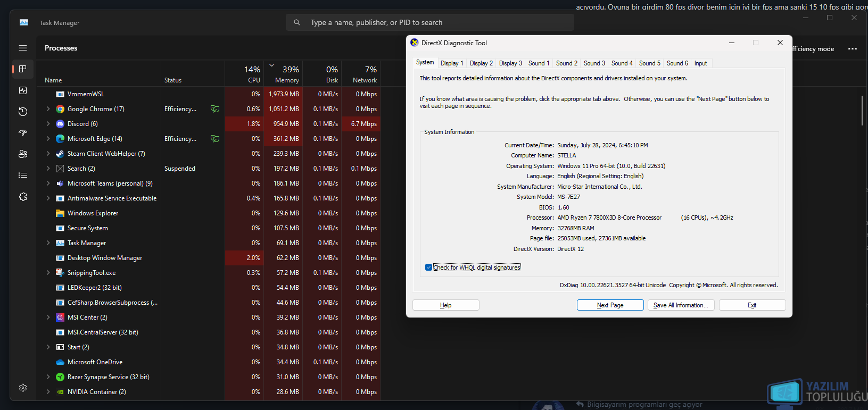The height and width of the screenshot is (410, 868).
Task: Sort processes by Memory column
Action: click(284, 74)
